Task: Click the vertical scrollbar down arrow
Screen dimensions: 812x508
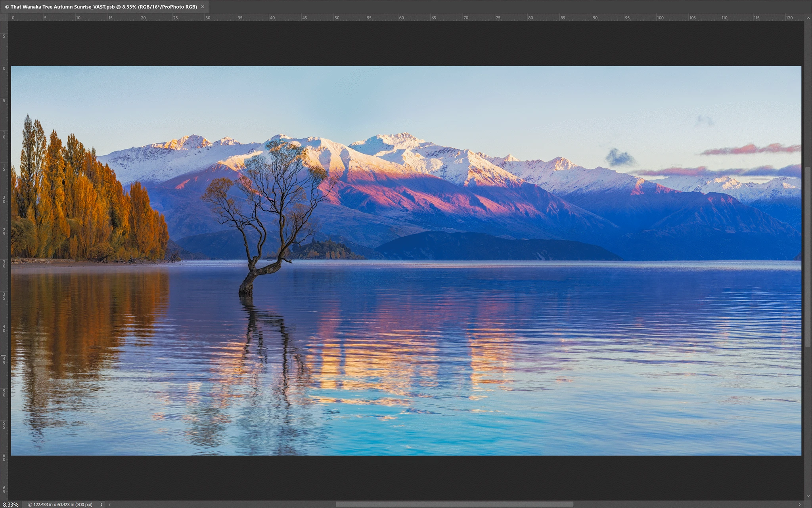Action: pos(808,496)
